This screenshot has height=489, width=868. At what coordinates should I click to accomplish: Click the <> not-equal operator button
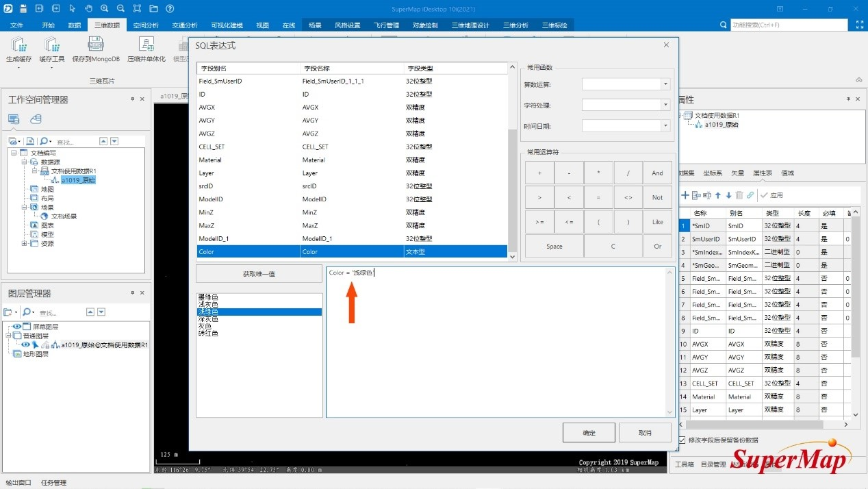click(628, 197)
